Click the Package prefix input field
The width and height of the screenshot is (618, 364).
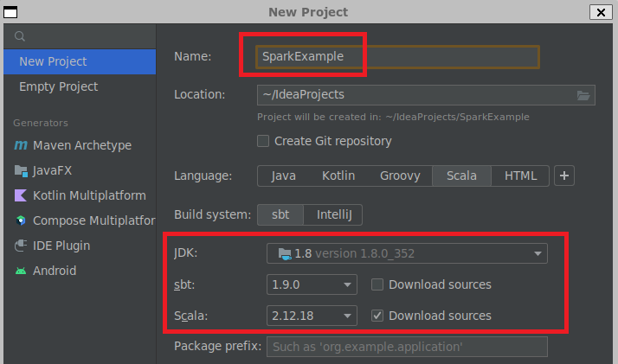pos(407,347)
